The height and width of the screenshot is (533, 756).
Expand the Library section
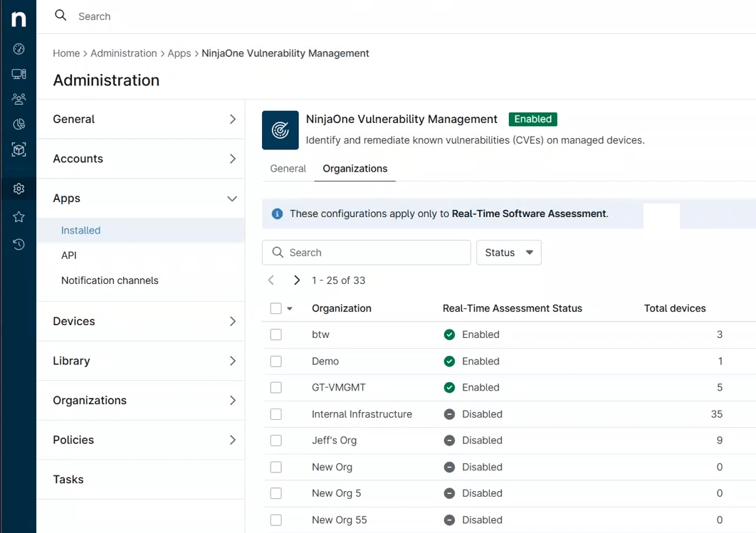pyautogui.click(x=141, y=361)
